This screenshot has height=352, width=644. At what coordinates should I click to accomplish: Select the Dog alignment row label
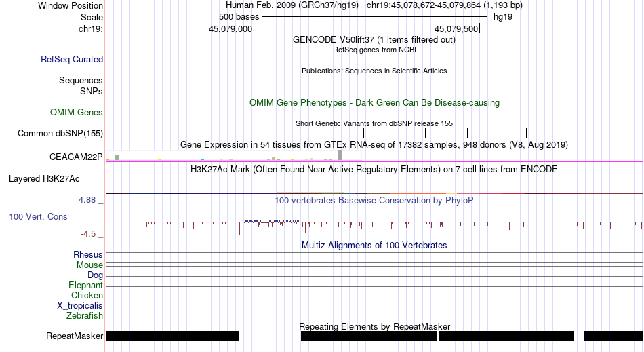95,275
